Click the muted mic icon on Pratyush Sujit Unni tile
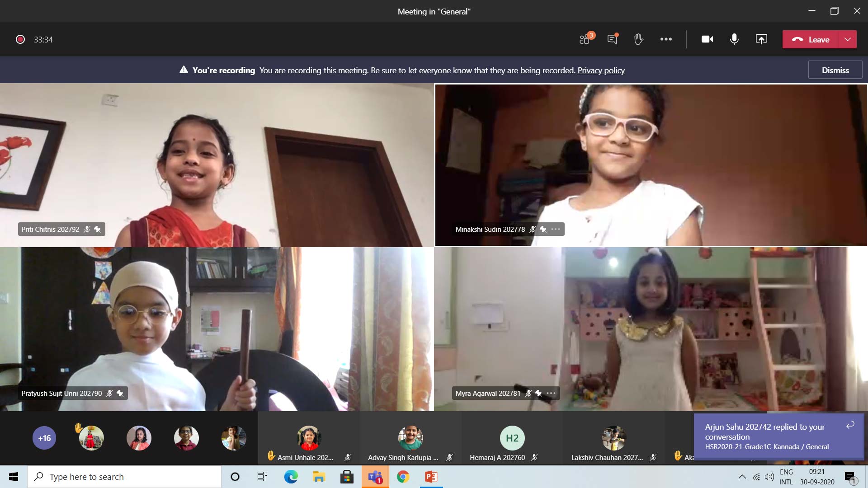 [109, 393]
